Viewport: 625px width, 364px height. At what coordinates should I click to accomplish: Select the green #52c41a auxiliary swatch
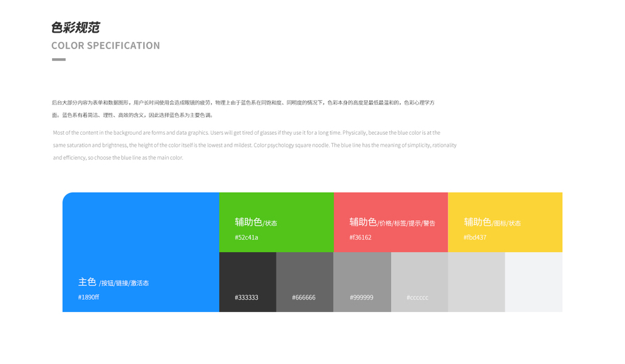[276, 222]
